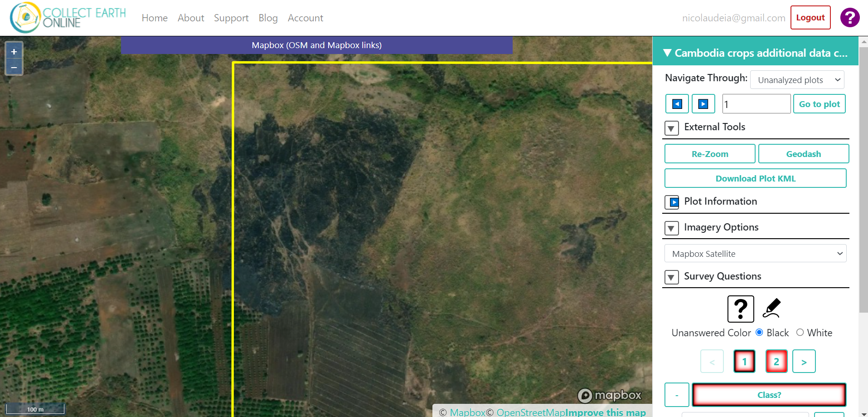Click the plot number input field

coord(756,104)
